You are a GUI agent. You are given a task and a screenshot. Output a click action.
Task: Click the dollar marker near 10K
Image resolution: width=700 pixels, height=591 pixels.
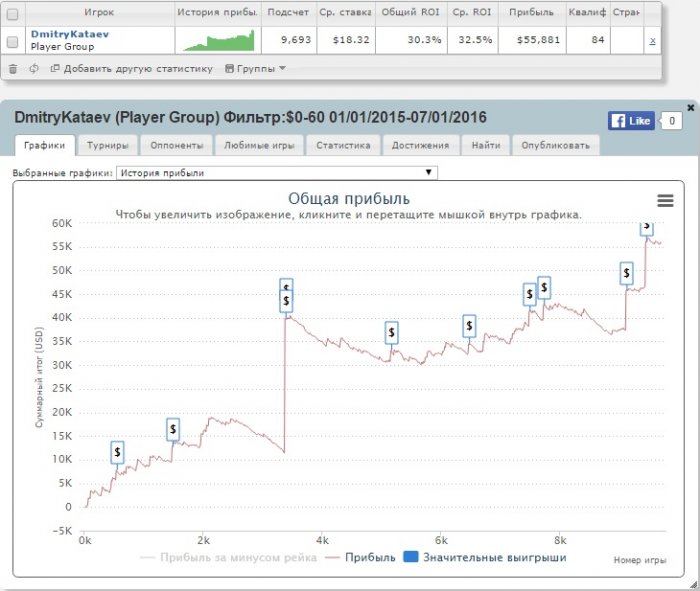(117, 452)
